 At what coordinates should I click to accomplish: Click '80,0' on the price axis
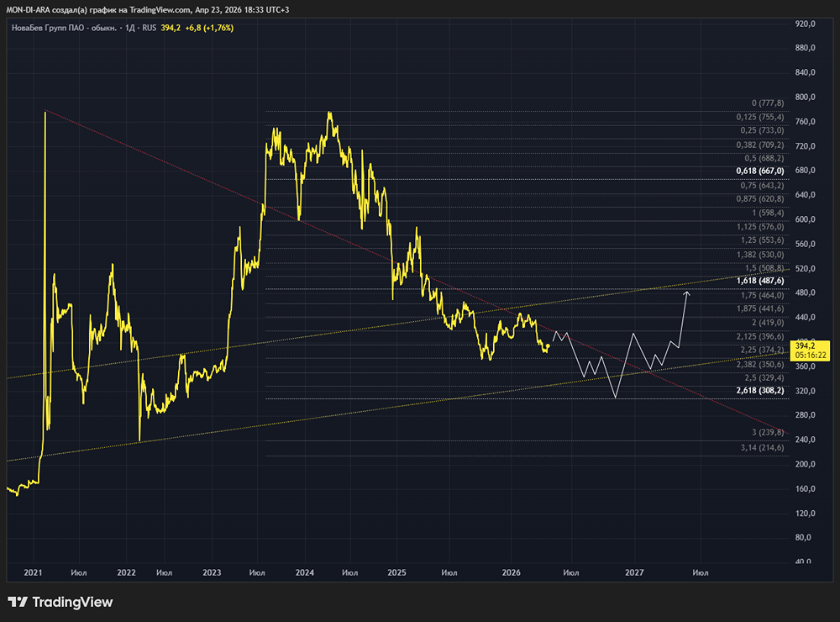[804, 537]
